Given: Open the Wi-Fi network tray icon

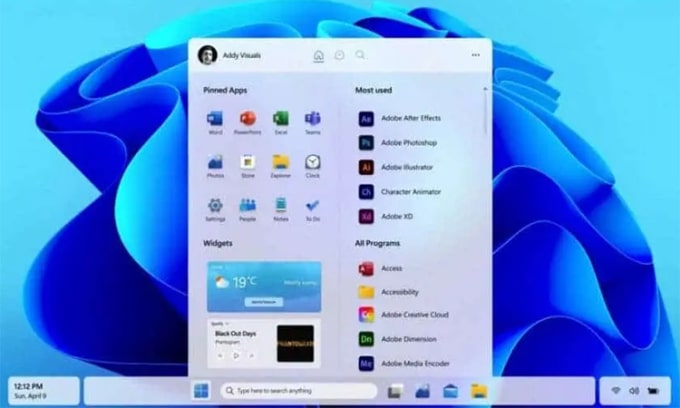Looking at the screenshot, I should [615, 391].
